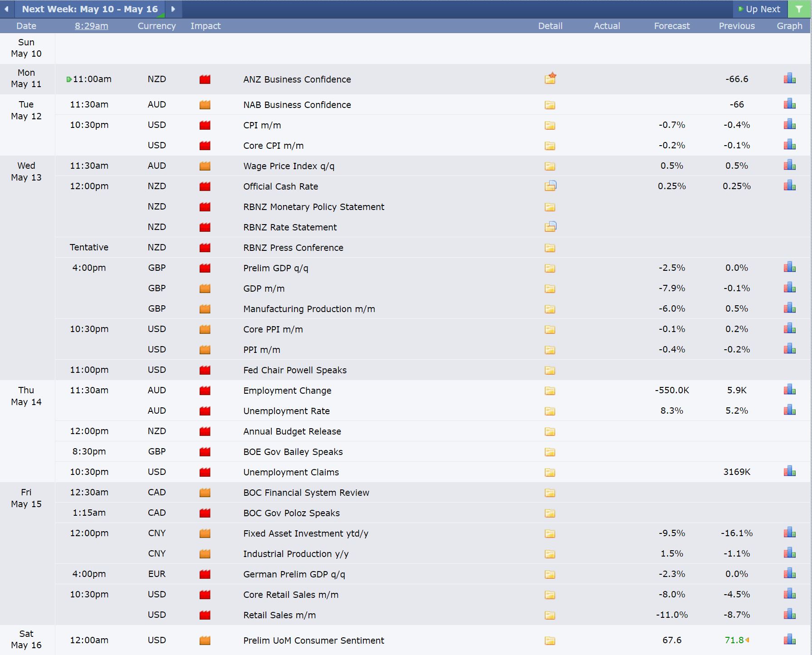Screen dimensions: 812x655
Task: Show graph for Prelim GDP q/q
Action: [x=789, y=267]
